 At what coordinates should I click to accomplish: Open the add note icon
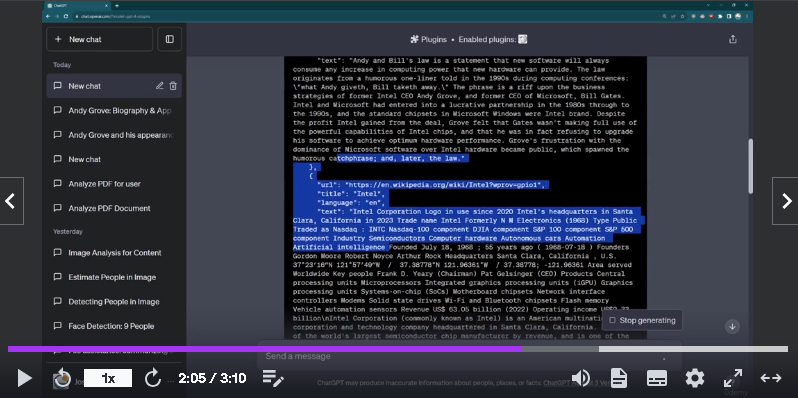point(273,378)
